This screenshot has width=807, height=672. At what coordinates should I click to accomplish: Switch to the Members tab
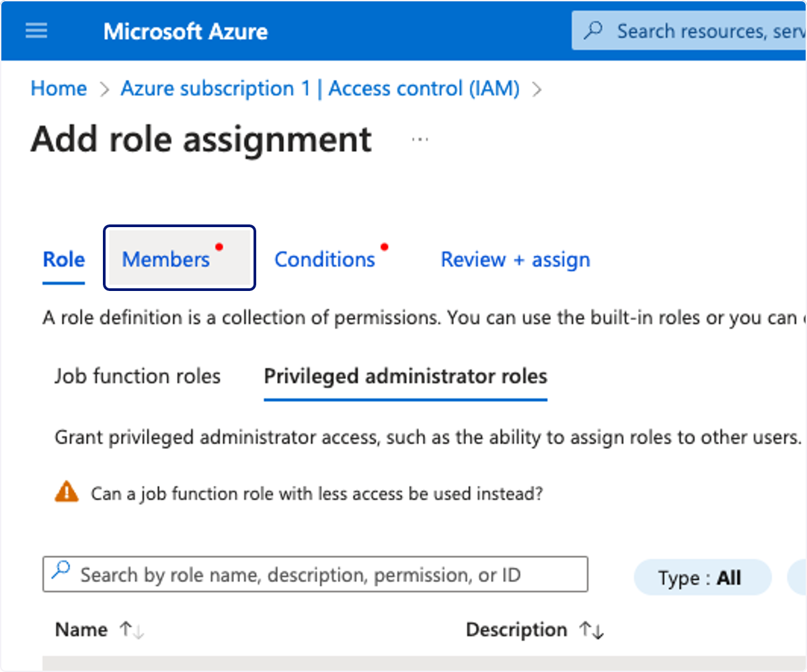179,258
